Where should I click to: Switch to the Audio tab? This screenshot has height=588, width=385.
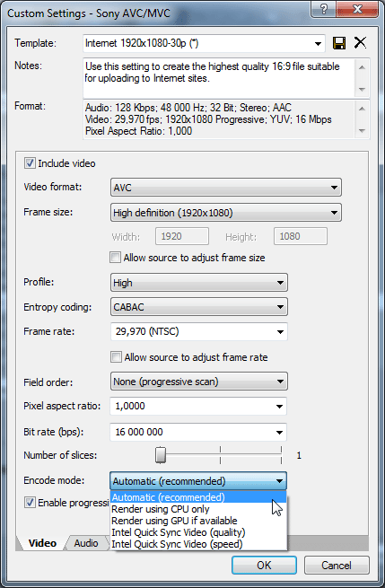pyautogui.click(x=86, y=543)
